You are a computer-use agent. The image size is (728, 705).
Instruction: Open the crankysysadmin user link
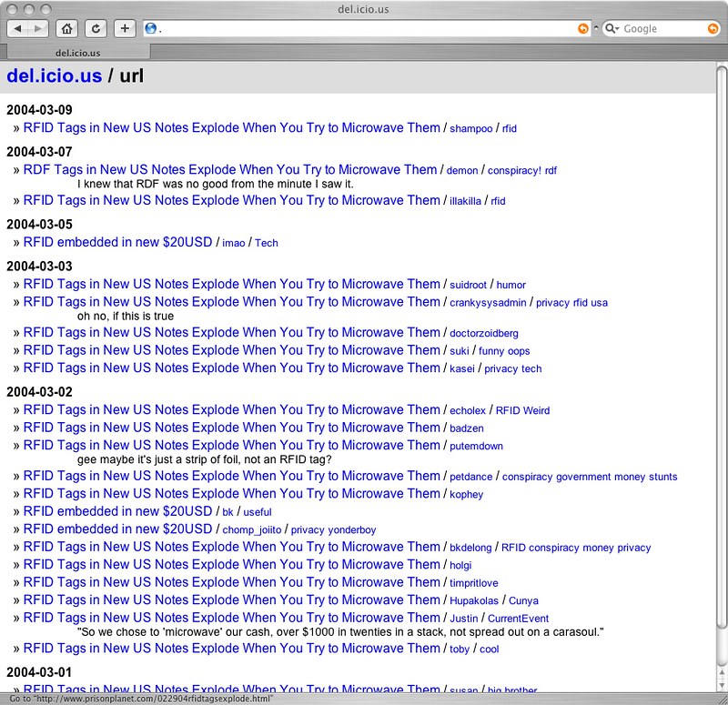(488, 303)
